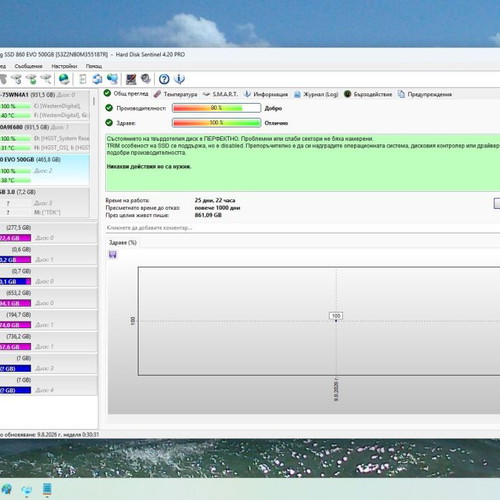Select the 860 EVO 500GB disk entry
The image size is (500, 500).
click(x=45, y=170)
